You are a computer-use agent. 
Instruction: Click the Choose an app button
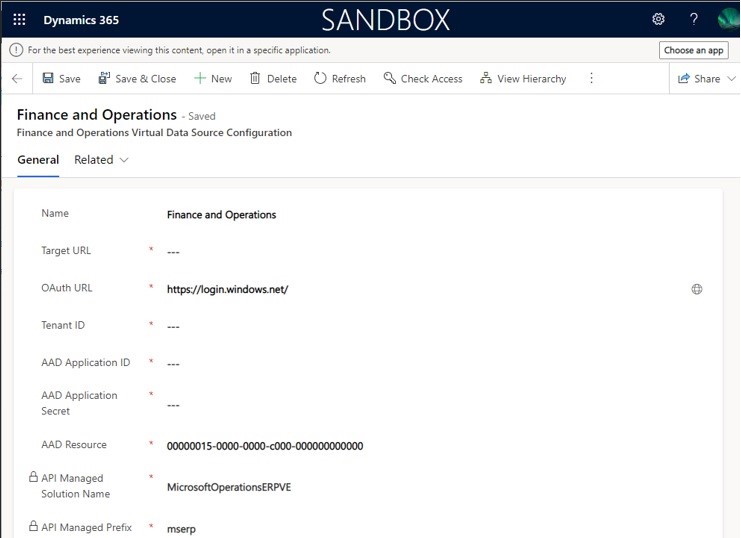693,50
